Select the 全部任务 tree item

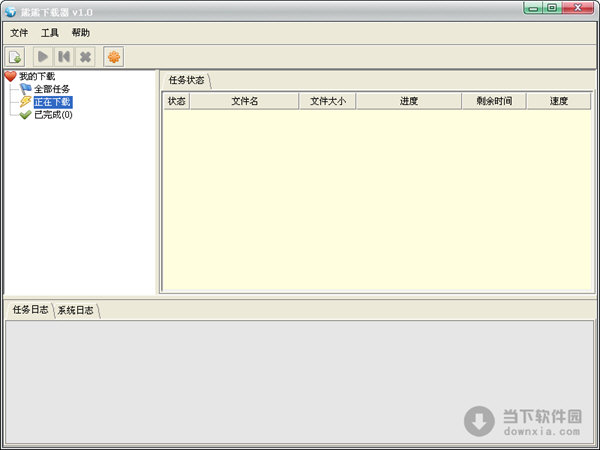(52, 89)
